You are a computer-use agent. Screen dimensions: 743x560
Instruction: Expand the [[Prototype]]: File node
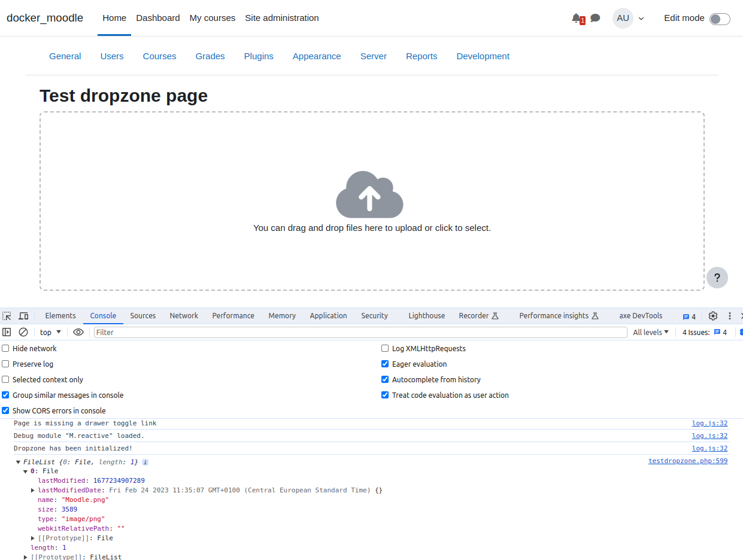[x=33, y=538]
